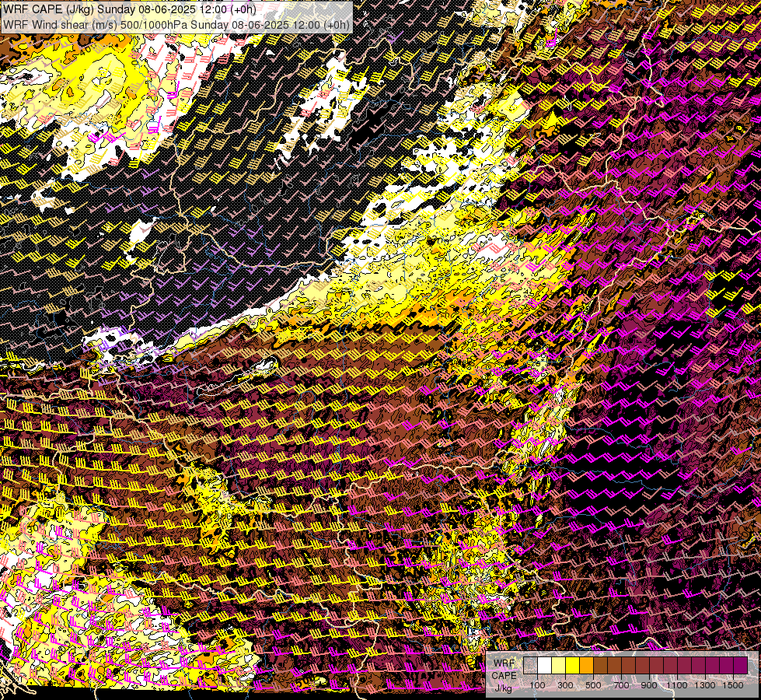Click the WRF Wind shear title line

click(x=176, y=25)
